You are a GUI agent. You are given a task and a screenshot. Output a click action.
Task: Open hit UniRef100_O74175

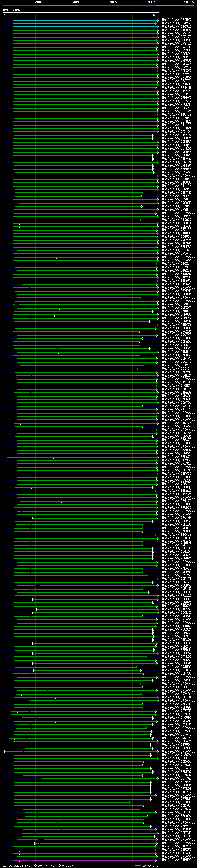pos(176,501)
